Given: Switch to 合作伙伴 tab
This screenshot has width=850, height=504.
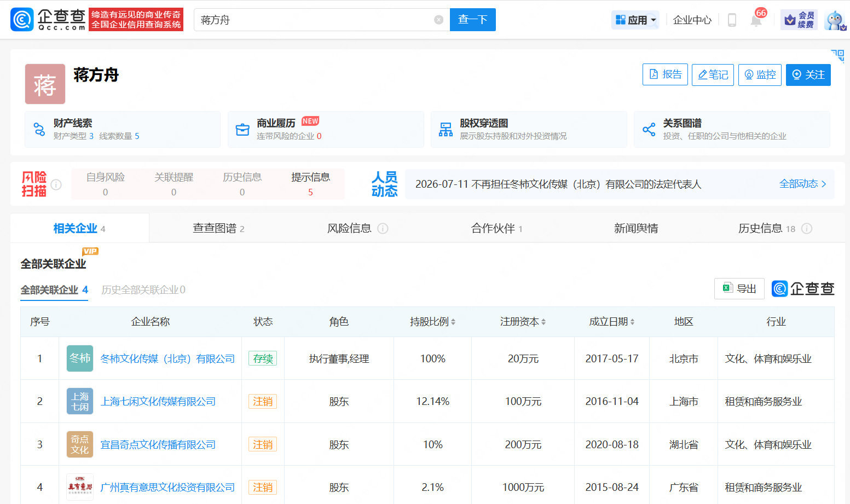Looking at the screenshot, I should tap(497, 228).
